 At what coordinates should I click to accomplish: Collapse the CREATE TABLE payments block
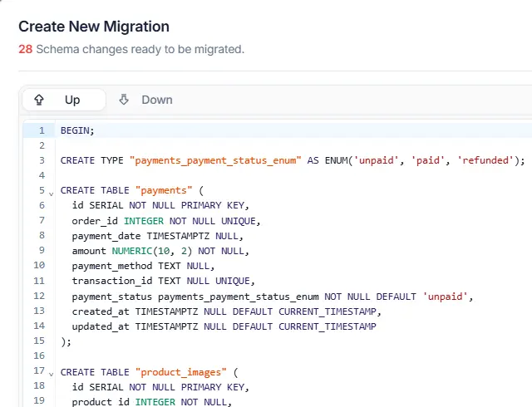coord(52,194)
